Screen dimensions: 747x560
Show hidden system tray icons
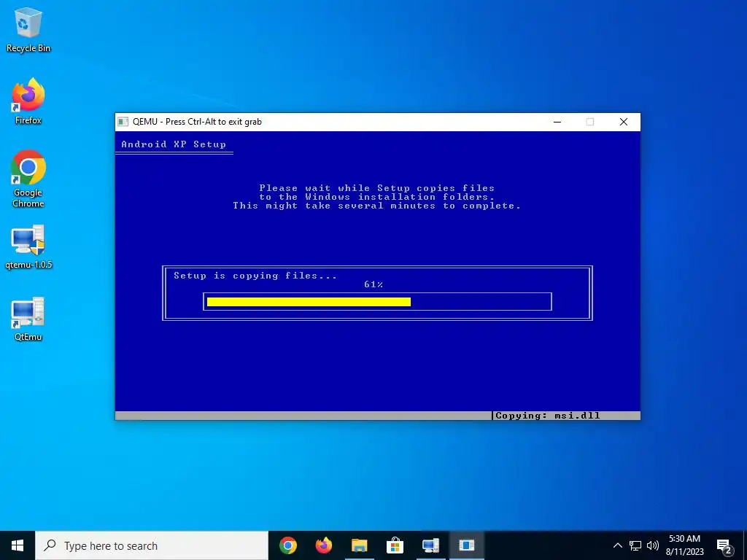(617, 545)
